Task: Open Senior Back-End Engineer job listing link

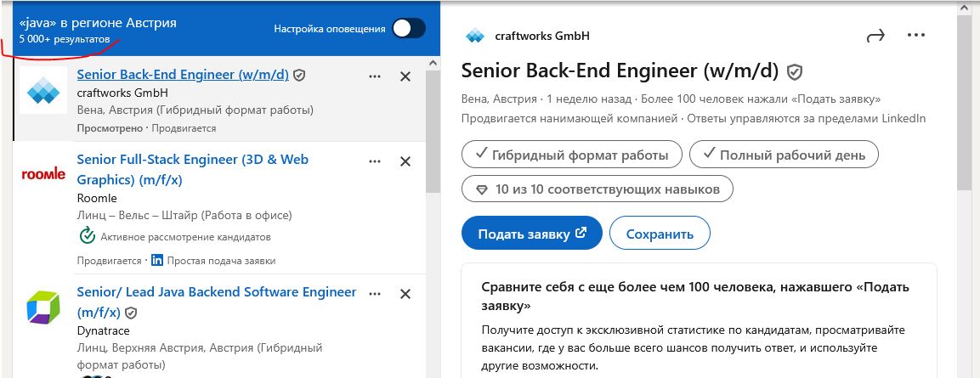Action: coord(183,75)
